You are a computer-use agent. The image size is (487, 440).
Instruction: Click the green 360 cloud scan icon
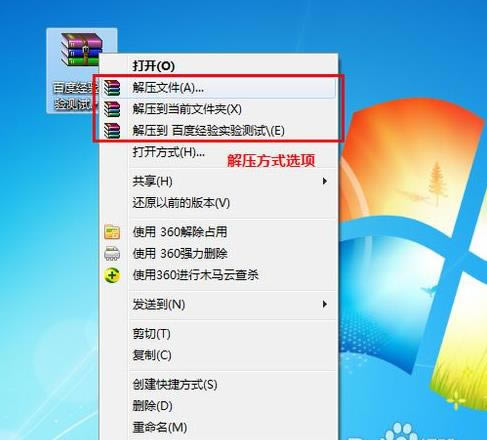pyautogui.click(x=112, y=275)
